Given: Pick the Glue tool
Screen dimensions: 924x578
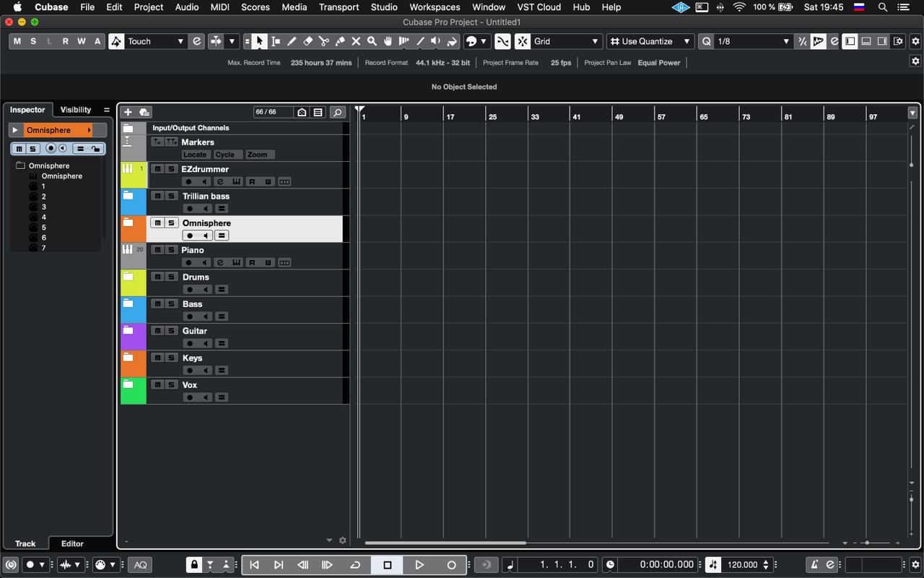Looking at the screenshot, I should coord(340,41).
